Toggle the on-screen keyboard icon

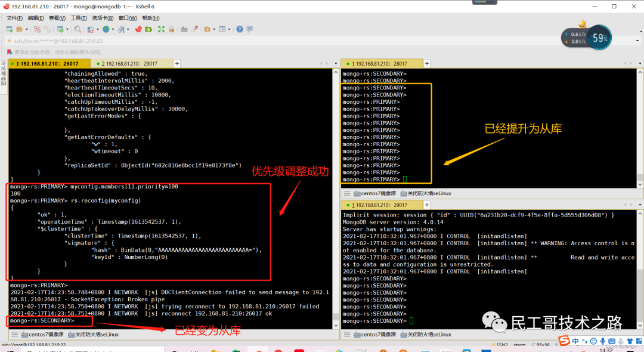click(x=184, y=29)
